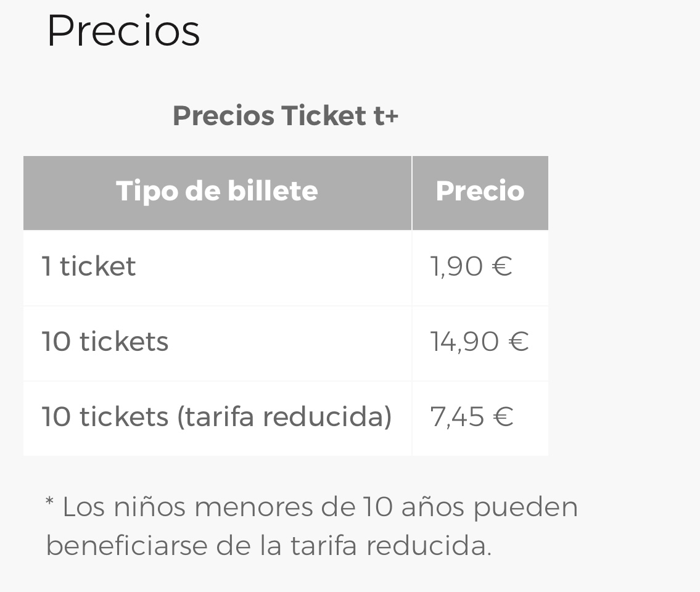Click the 14,90 price value
This screenshot has width=700, height=592.
[x=464, y=342]
